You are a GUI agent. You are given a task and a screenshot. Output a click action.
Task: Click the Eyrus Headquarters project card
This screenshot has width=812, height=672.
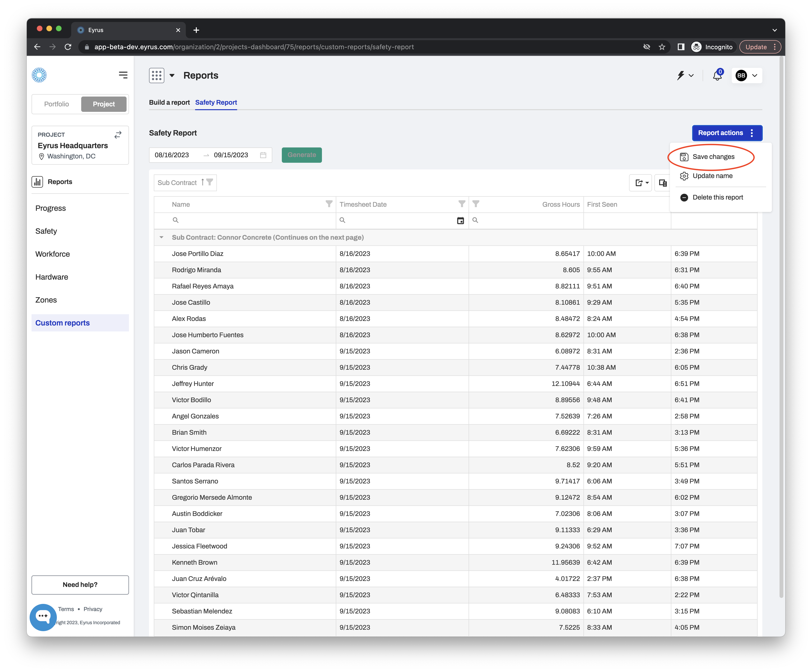[x=80, y=145]
